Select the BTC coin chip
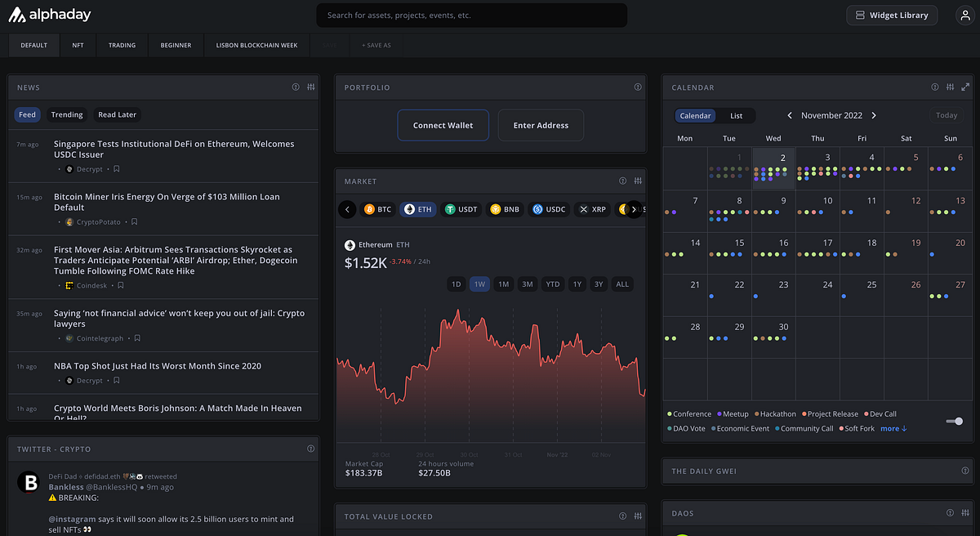This screenshot has height=536, width=980. [x=377, y=209]
